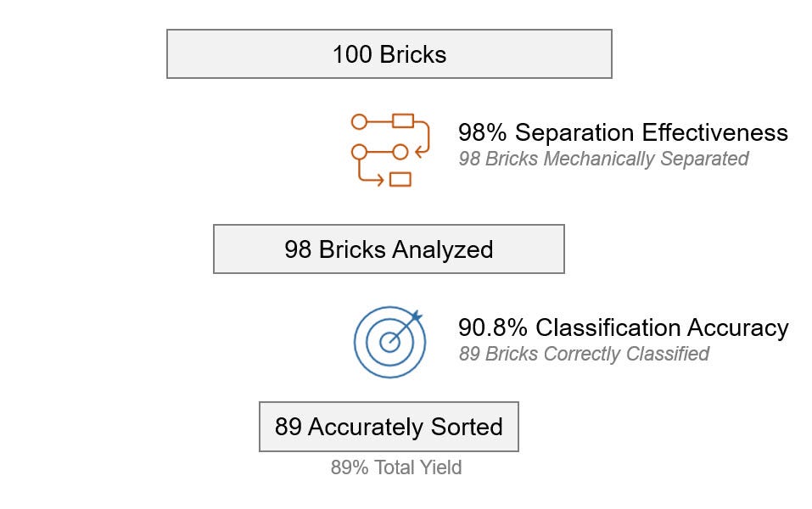This screenshot has width=812, height=509.
Task: Select the "89 Bricks Correctly Classified" subtitle
Action: pyautogui.click(x=584, y=354)
